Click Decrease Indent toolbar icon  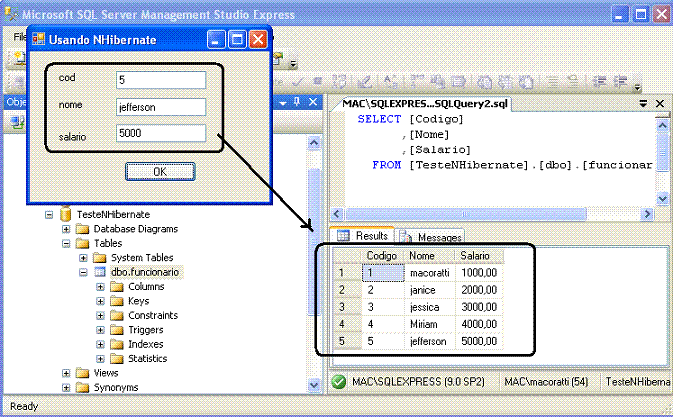pyautogui.click(x=599, y=82)
